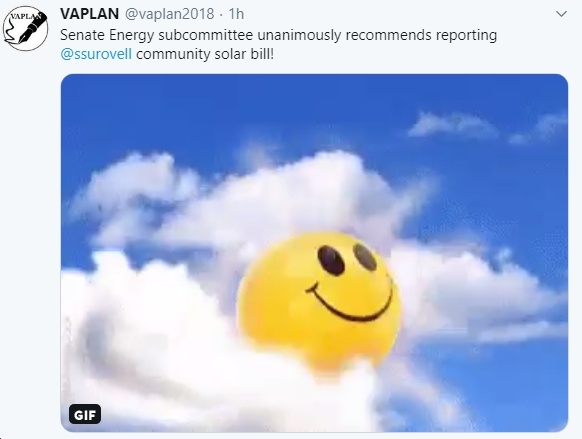This screenshot has height=439, width=582.
Task: Click the word "unanimously" in the tweet
Action: click(x=299, y=35)
